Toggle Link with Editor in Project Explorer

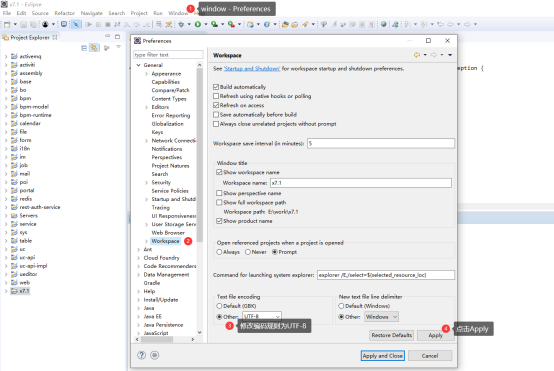click(x=94, y=48)
